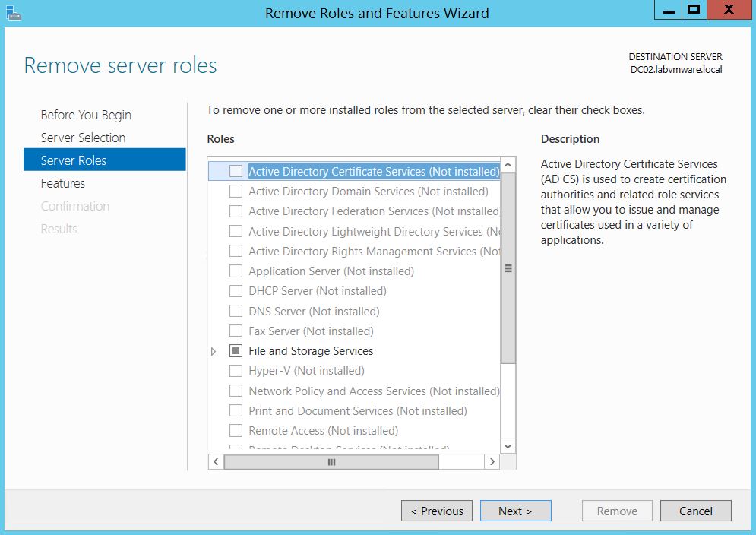Select the File and Storage Services label
Image resolution: width=756 pixels, height=535 pixels.
tap(311, 351)
